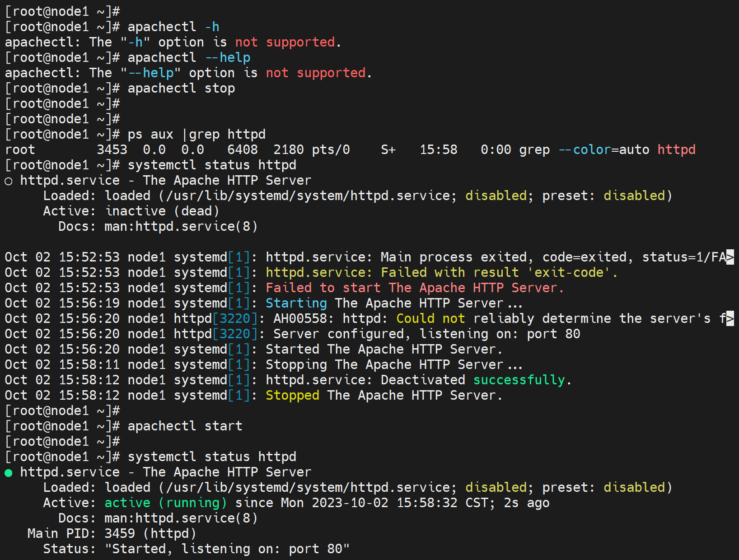Click the 'apachectl start' command
The width and height of the screenshot is (739, 560).
185,426
